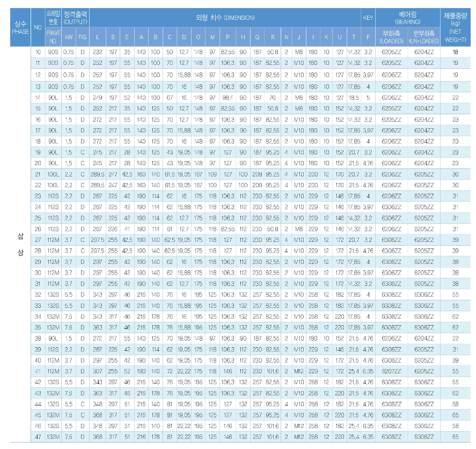Click the "kW" column header
Viewport: 476px width, 449px height.
[69, 36]
